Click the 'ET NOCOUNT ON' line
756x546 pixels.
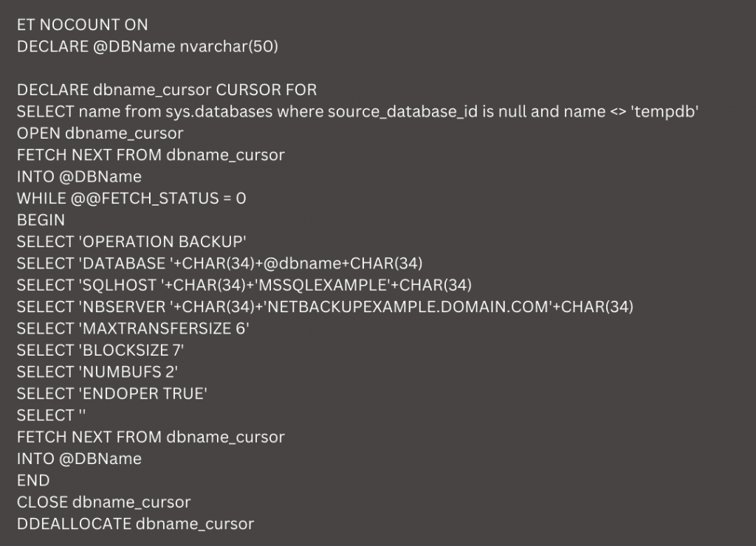[83, 24]
